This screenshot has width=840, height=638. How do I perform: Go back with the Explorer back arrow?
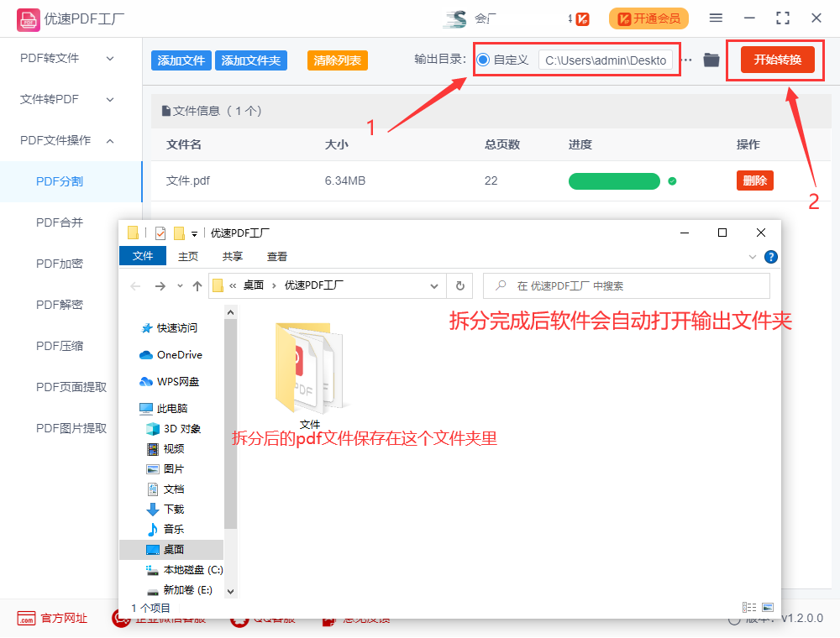point(135,286)
